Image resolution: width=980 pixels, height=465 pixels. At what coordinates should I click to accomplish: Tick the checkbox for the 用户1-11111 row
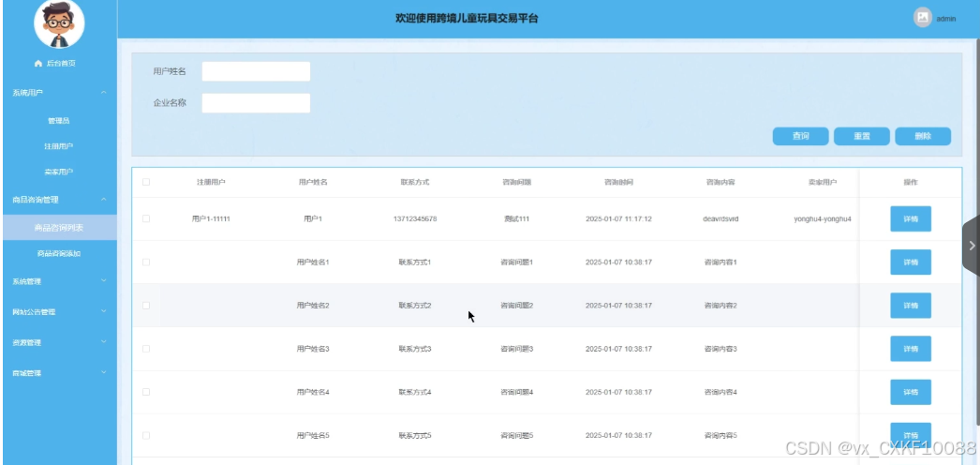point(146,218)
